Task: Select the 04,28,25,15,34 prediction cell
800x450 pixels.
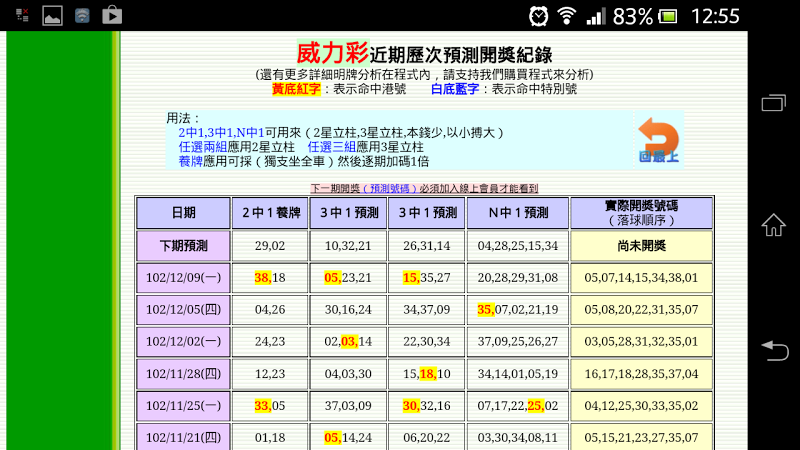Action: pyautogui.click(x=518, y=246)
